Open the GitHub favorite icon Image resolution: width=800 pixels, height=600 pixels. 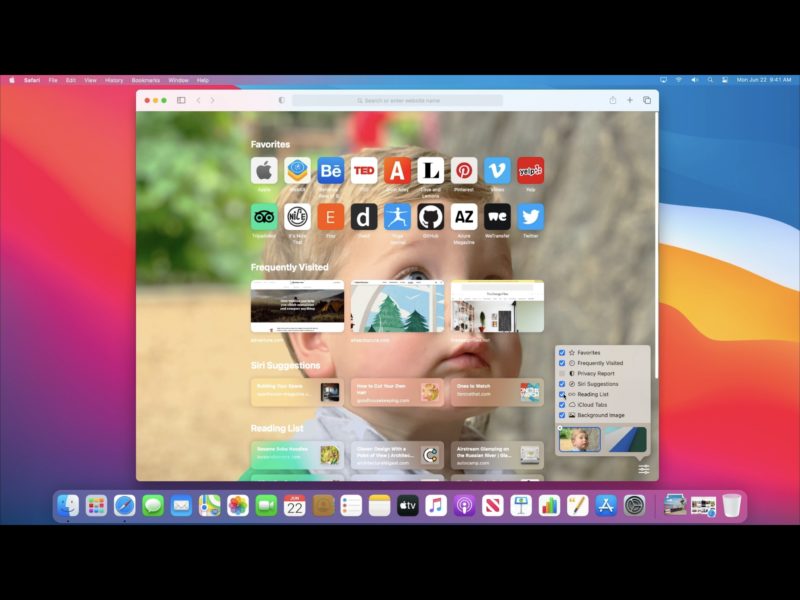[x=431, y=217]
